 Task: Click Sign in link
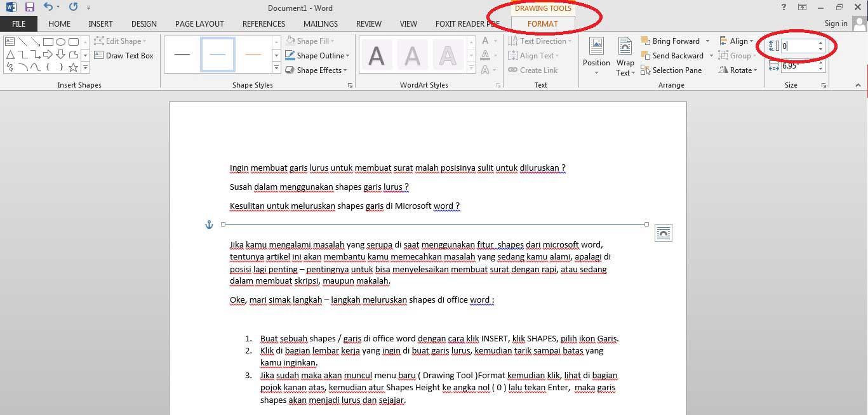click(x=836, y=23)
